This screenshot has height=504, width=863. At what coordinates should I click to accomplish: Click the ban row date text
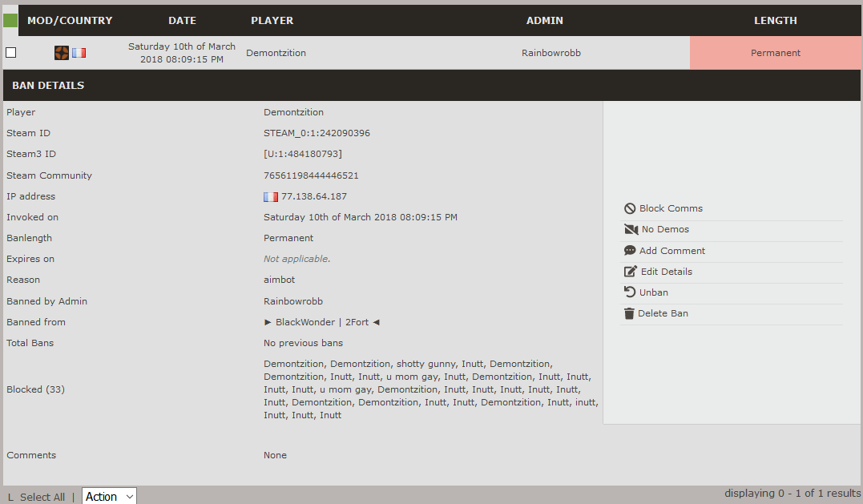(x=182, y=53)
